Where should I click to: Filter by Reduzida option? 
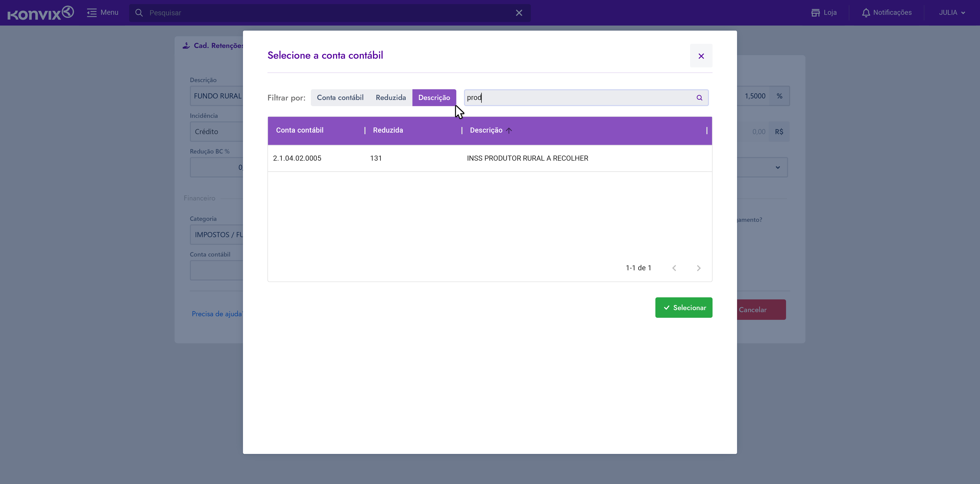(x=391, y=98)
